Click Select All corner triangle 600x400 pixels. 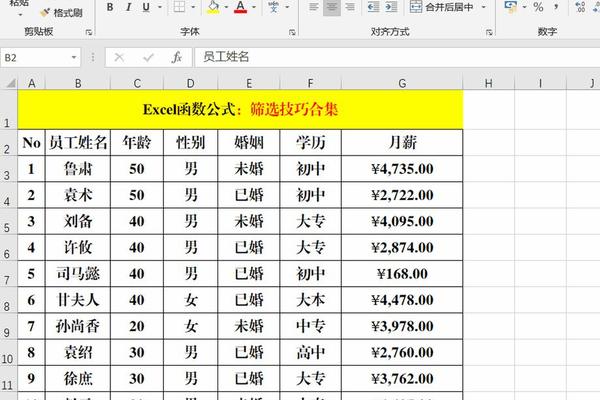point(9,83)
